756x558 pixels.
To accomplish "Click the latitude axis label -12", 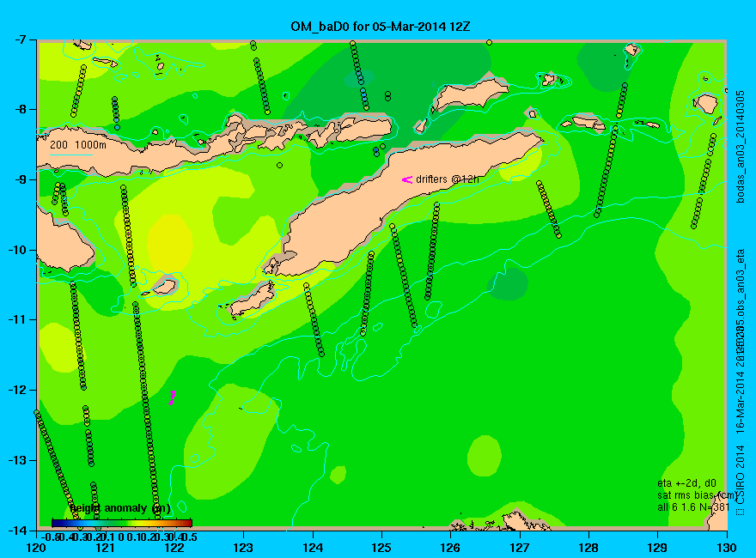I will pyautogui.click(x=19, y=391).
